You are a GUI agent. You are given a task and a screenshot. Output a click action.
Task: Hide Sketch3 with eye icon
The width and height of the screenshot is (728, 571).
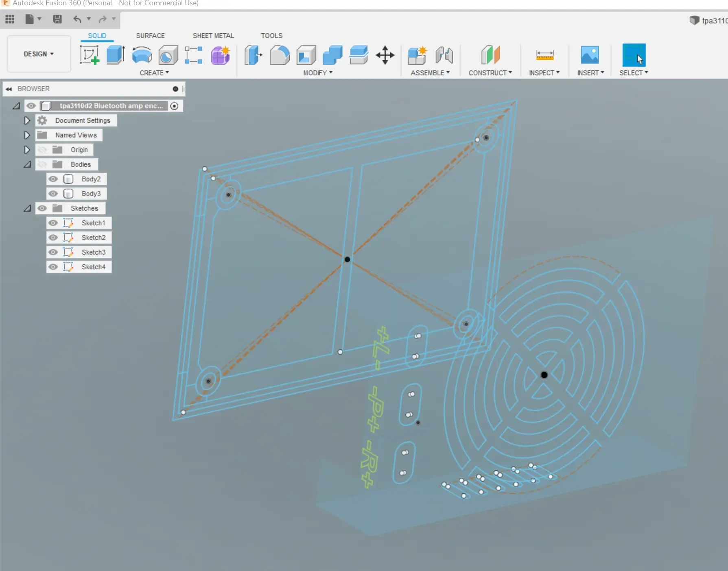point(53,252)
